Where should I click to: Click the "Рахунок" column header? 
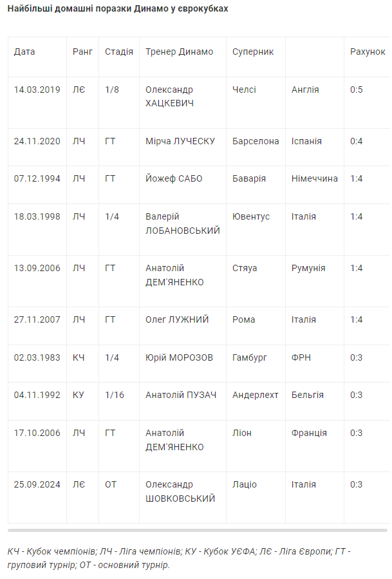point(368,52)
